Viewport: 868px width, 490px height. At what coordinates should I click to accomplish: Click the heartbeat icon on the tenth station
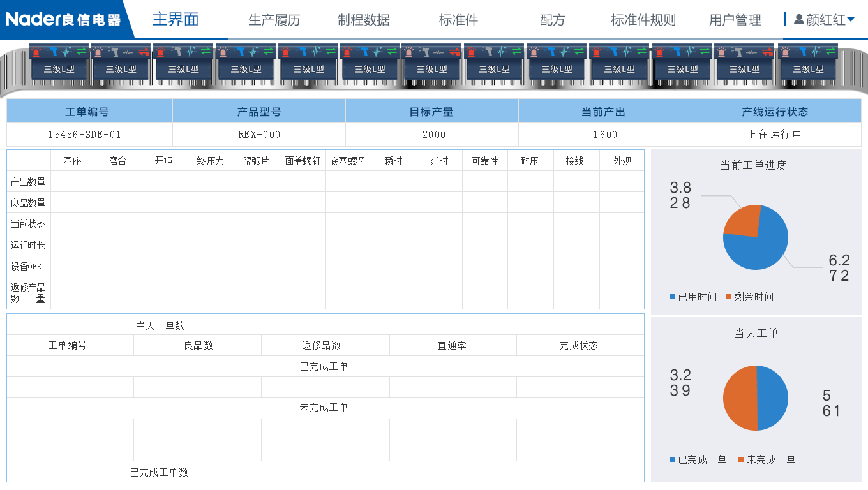[627, 50]
